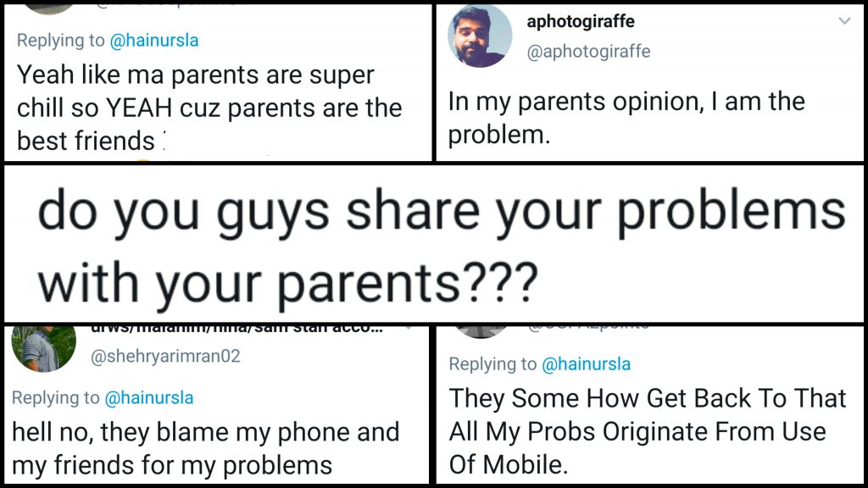Click the tweet asking about sharing problems with parents

tap(432, 240)
